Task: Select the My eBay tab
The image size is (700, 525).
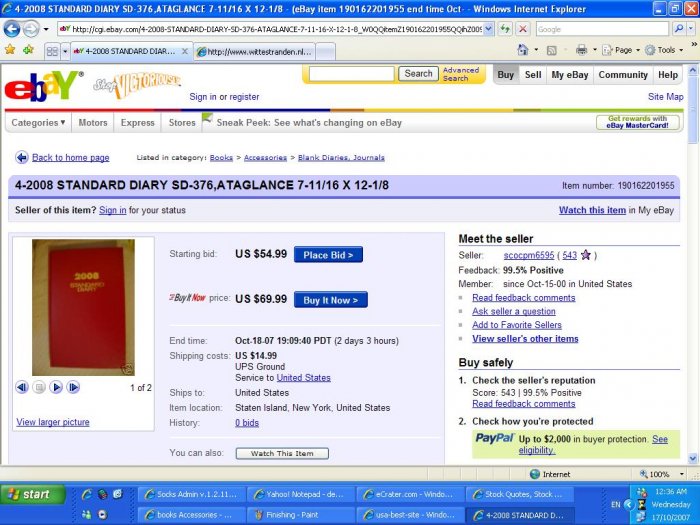Action: tap(570, 75)
